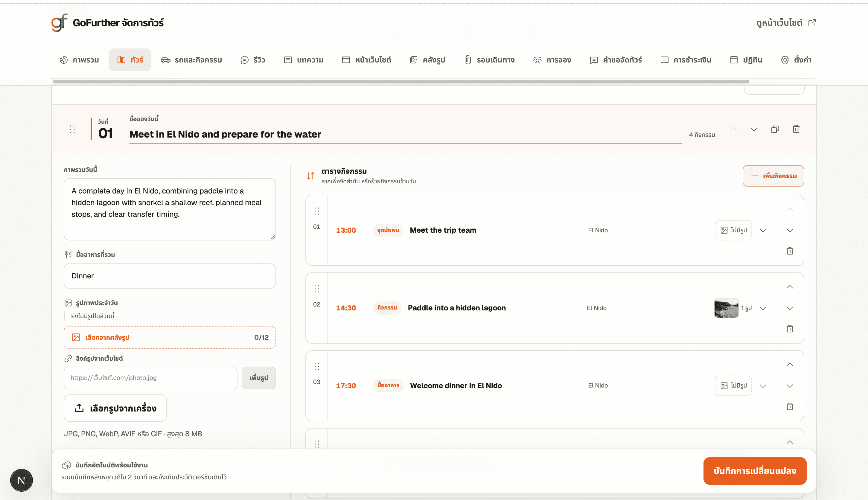This screenshot has height=500, width=868.
Task: Move Meet the trip team down
Action: (x=790, y=231)
